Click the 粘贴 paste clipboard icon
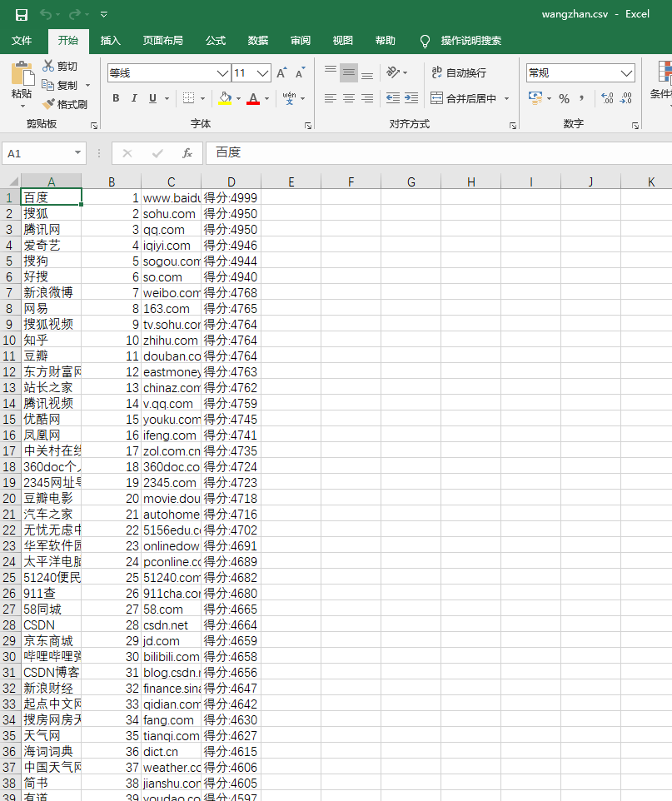672x801 pixels. [x=22, y=72]
